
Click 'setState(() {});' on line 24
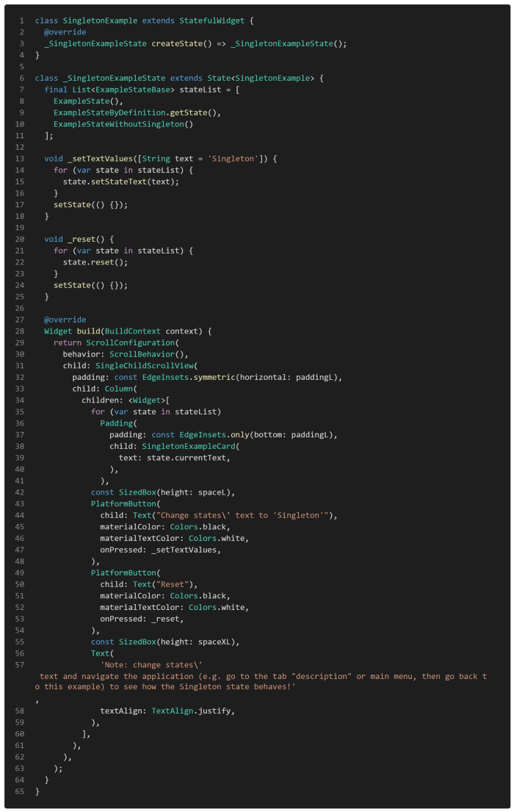[90, 285]
